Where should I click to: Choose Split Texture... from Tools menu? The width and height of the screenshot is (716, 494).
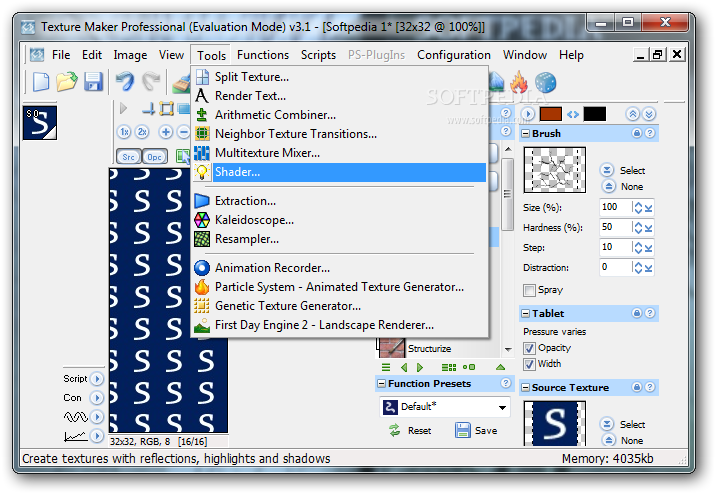point(340,77)
